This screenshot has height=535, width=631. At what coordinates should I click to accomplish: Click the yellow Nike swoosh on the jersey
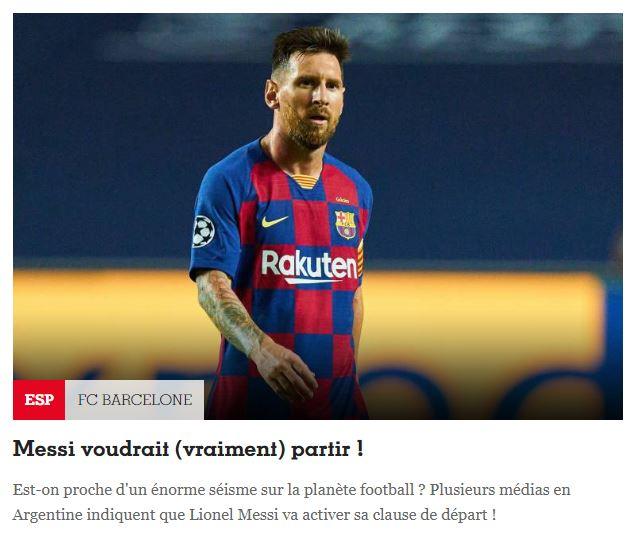(274, 221)
